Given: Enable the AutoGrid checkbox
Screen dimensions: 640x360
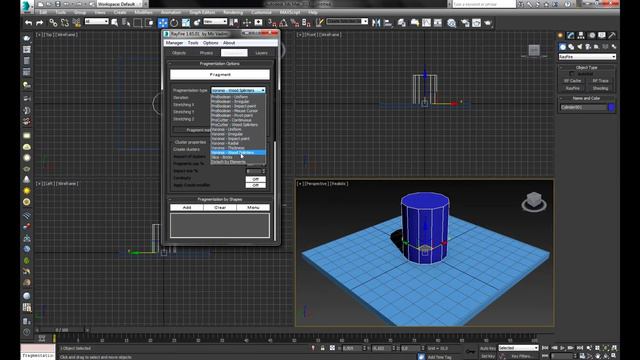Looking at the screenshot, I should point(572,74).
